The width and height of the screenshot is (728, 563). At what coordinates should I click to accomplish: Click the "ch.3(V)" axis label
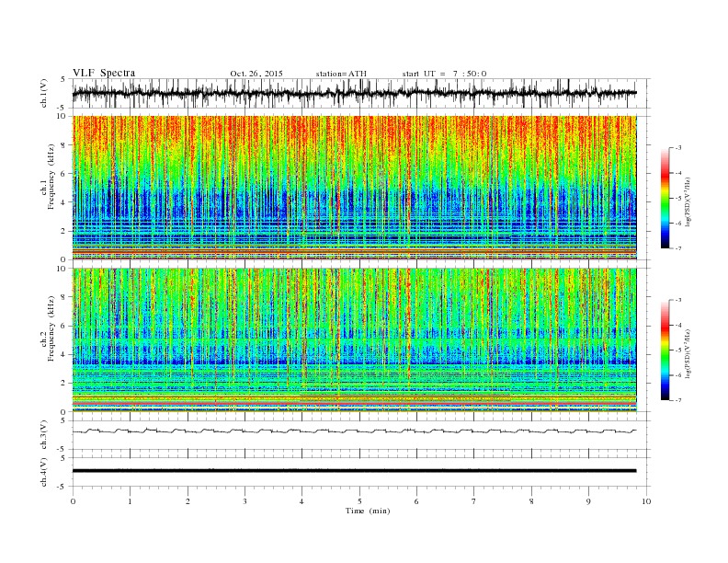(x=44, y=434)
